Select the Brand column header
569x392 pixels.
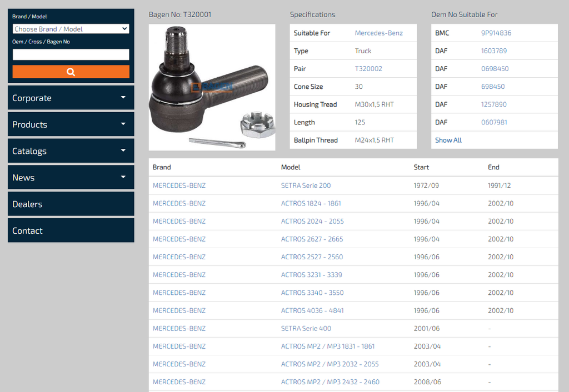[x=162, y=167]
